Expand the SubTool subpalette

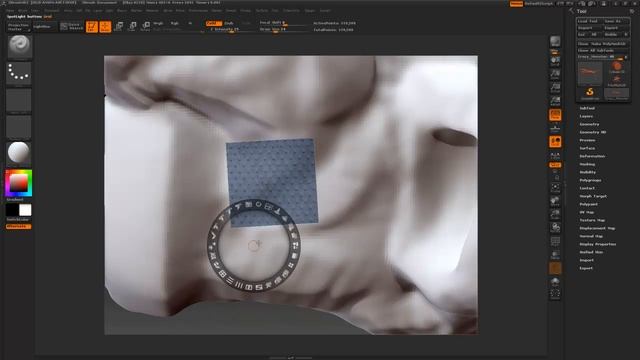tap(587, 108)
